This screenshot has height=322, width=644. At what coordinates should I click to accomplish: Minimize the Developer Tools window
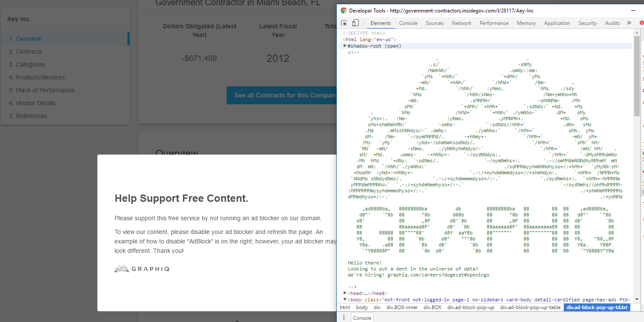point(634,10)
